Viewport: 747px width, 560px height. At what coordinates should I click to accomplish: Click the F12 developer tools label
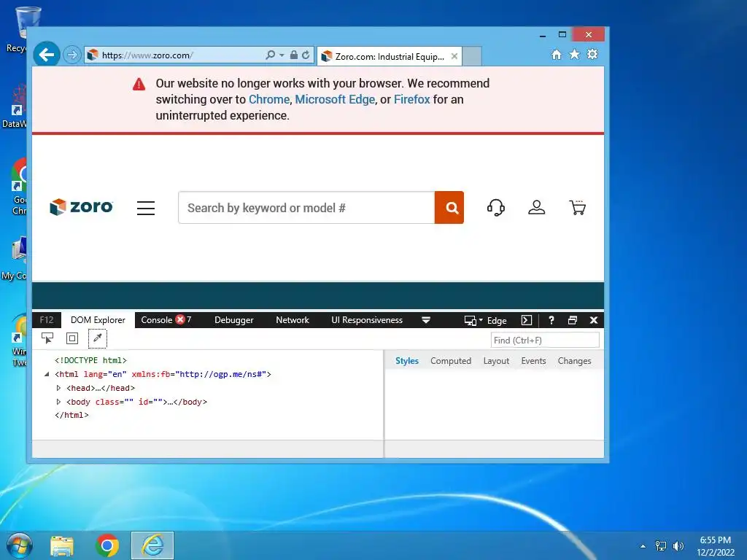click(x=47, y=320)
